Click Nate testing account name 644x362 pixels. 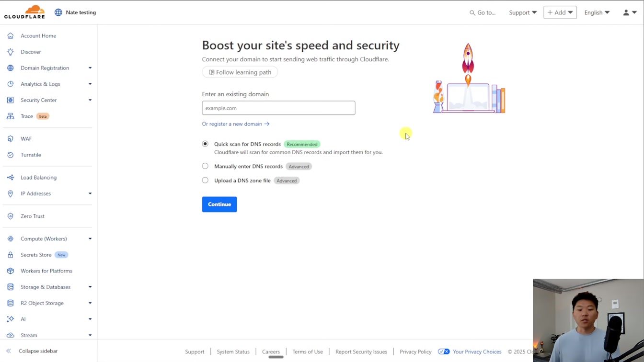click(81, 12)
